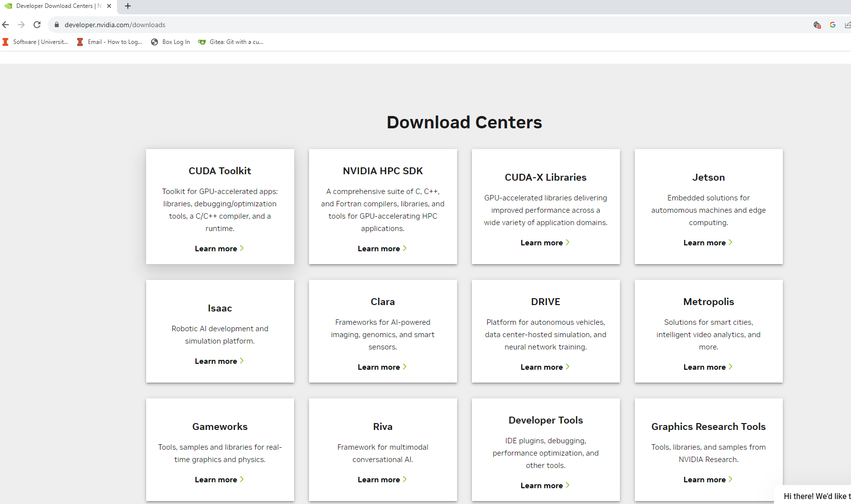This screenshot has height=504, width=851.
Task: View site security lock information
Action: click(x=57, y=25)
